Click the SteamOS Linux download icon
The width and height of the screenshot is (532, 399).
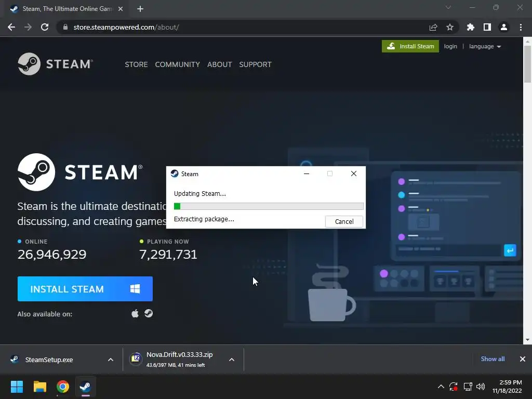[x=149, y=313]
